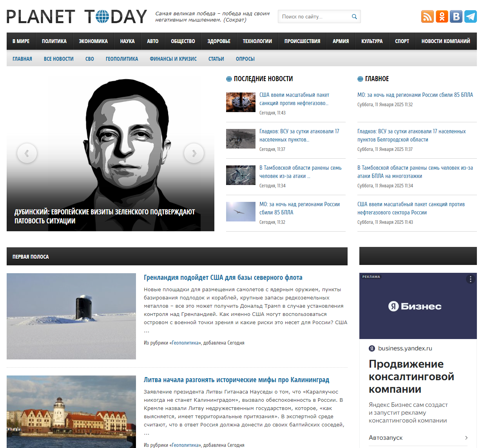Click the broken glass news thumbnail
The image size is (482, 448).
(241, 175)
